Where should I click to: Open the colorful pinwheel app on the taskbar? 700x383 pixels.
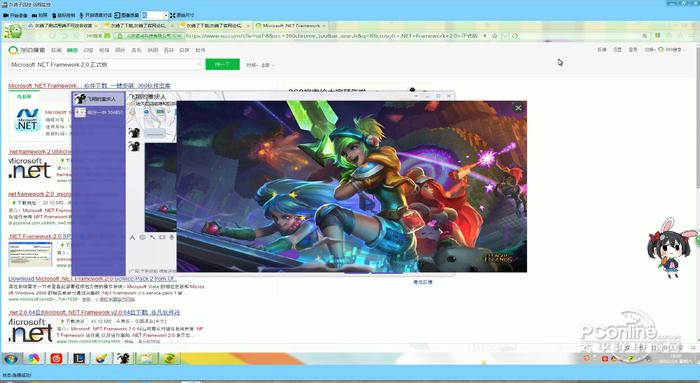click(x=34, y=358)
